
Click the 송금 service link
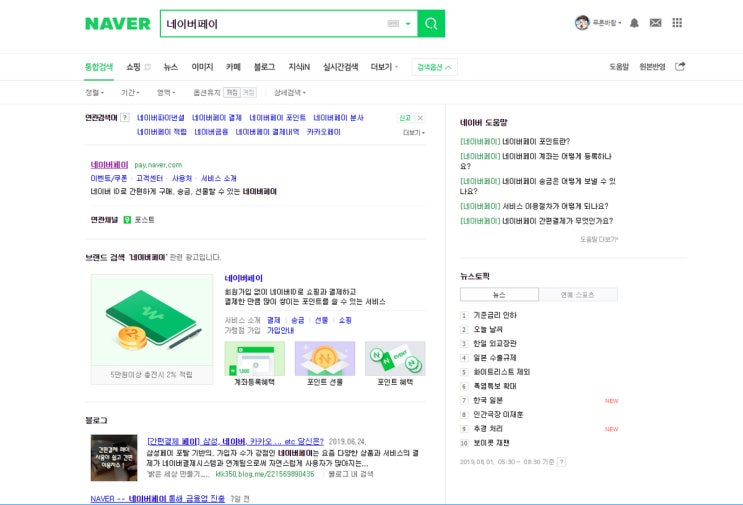(298, 320)
